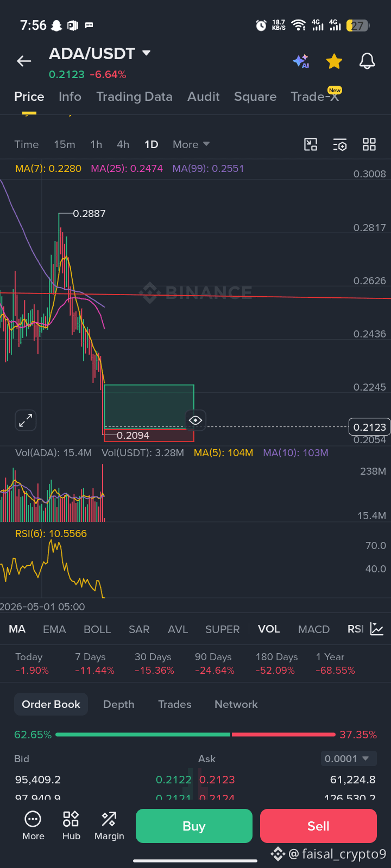Tap the alarm clock status bar icon
This screenshot has width=391, height=868.
pyautogui.click(x=261, y=25)
